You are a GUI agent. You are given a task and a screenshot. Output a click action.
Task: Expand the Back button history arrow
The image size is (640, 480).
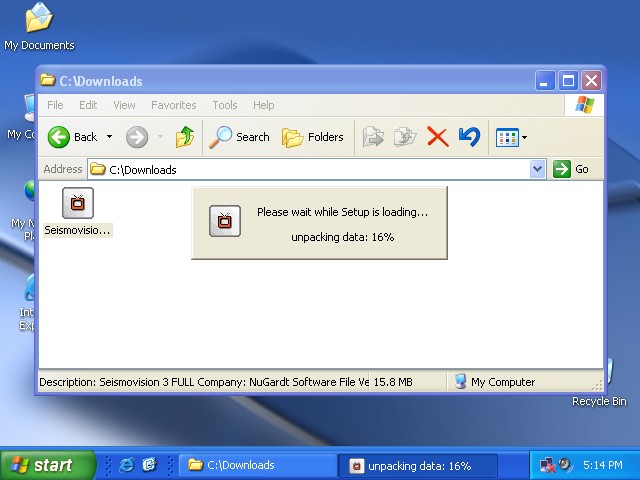(x=109, y=137)
